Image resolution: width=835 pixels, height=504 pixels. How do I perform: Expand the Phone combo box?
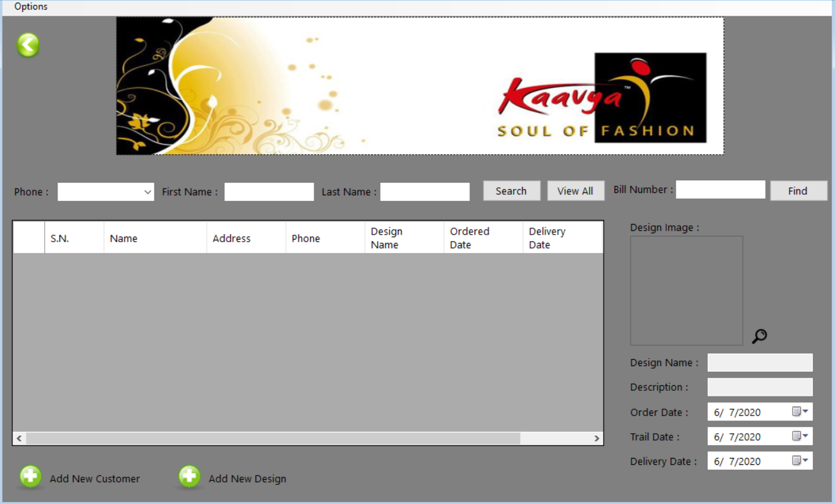pos(147,192)
